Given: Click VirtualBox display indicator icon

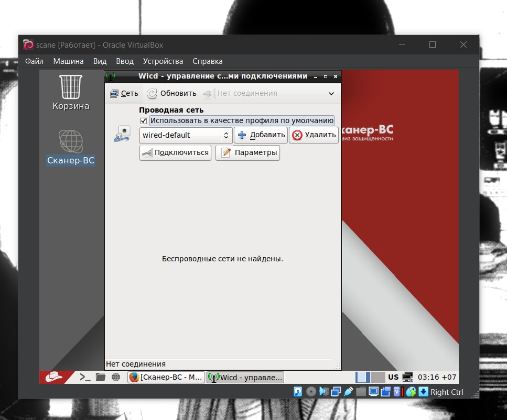Looking at the screenshot, I should point(373,392).
